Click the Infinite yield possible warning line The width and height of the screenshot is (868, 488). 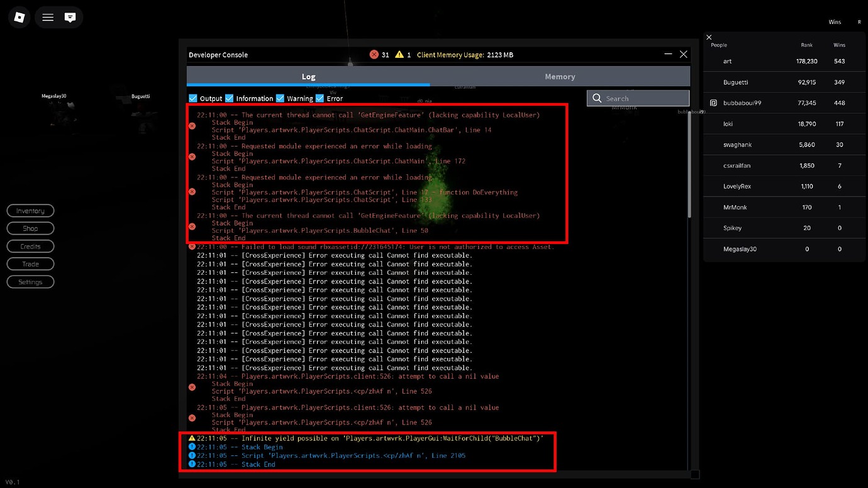coord(370,438)
